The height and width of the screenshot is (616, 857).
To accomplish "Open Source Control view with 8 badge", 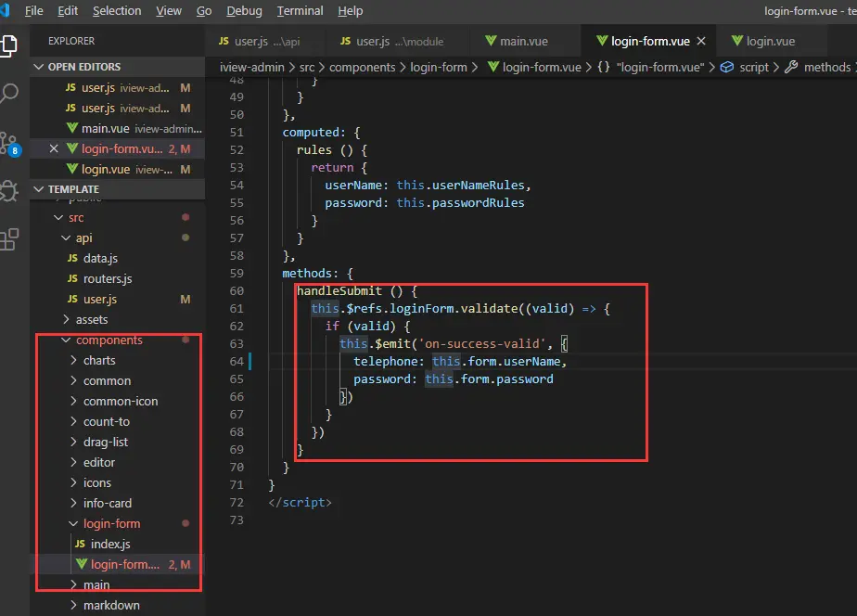I will (9, 144).
